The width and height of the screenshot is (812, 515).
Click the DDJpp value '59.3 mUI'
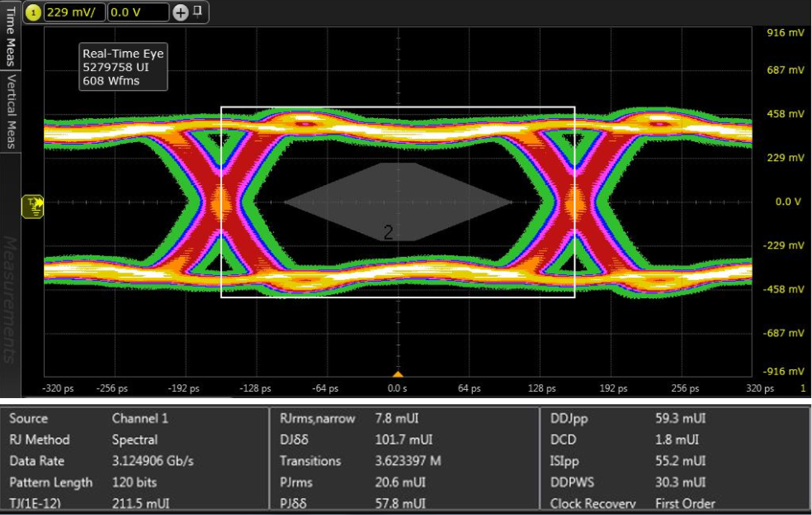coord(680,418)
